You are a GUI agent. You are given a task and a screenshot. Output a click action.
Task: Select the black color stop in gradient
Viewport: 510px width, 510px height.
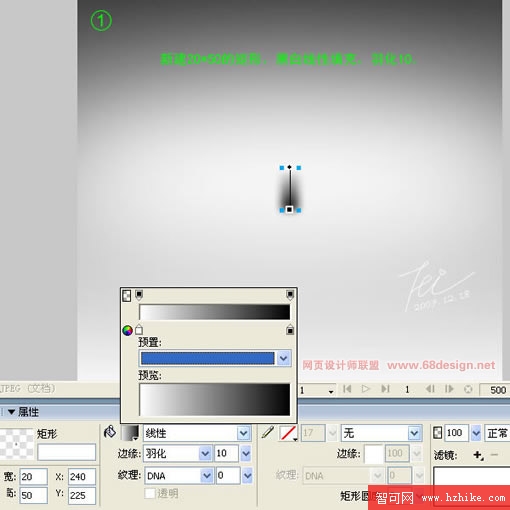click(290, 330)
